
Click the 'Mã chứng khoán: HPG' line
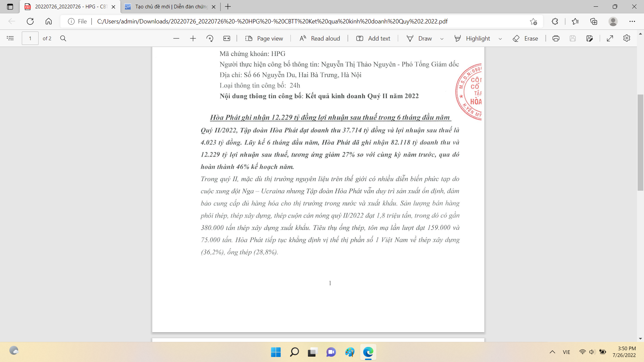pyautogui.click(x=252, y=54)
